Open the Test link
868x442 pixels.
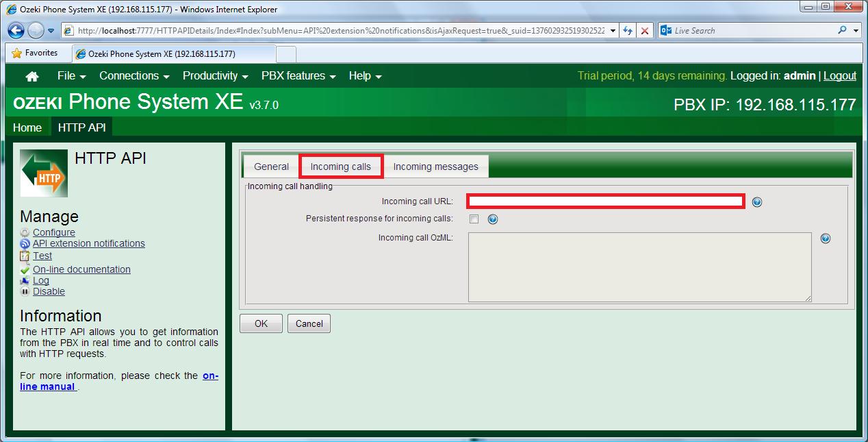point(42,256)
